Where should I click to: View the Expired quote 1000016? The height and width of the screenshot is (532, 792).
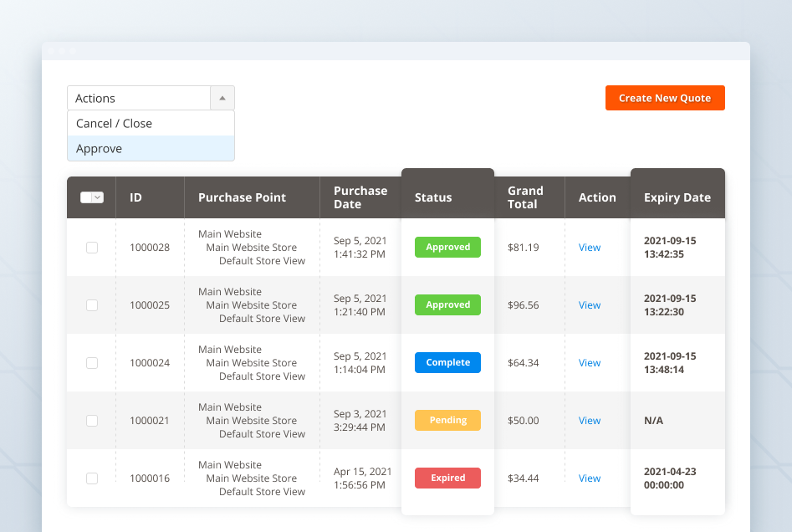pyautogui.click(x=590, y=478)
